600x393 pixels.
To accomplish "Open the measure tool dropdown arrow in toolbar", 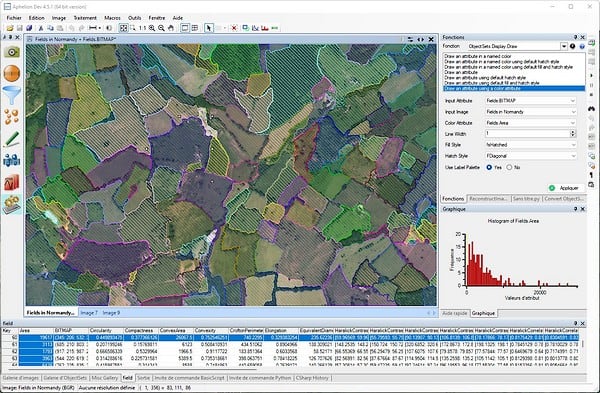I will [99, 28].
